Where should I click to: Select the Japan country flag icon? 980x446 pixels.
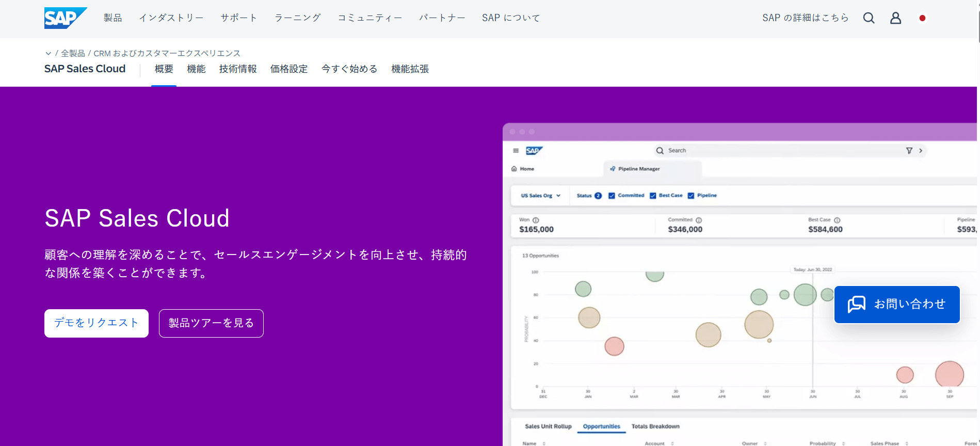(922, 18)
